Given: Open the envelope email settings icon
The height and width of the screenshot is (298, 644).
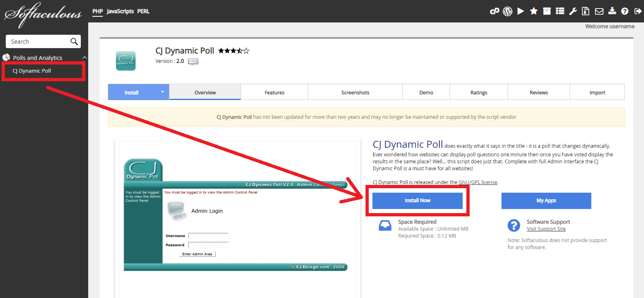Looking at the screenshot, I should point(599,11).
